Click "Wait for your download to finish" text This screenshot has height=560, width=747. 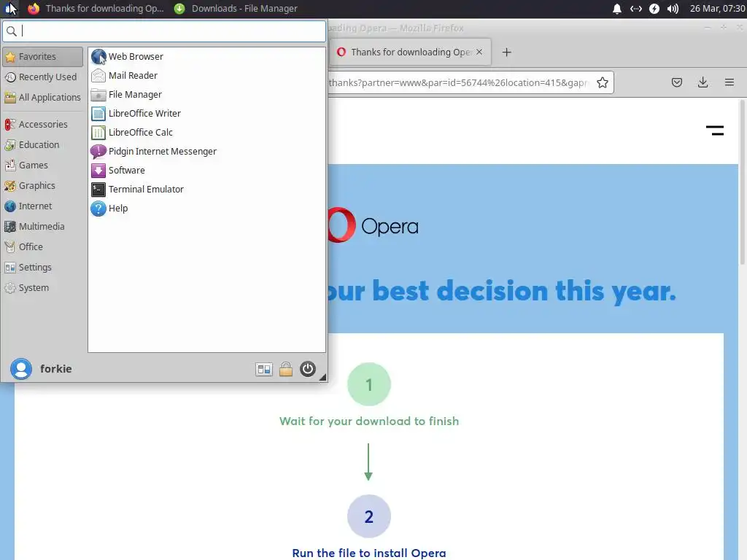pyautogui.click(x=369, y=421)
